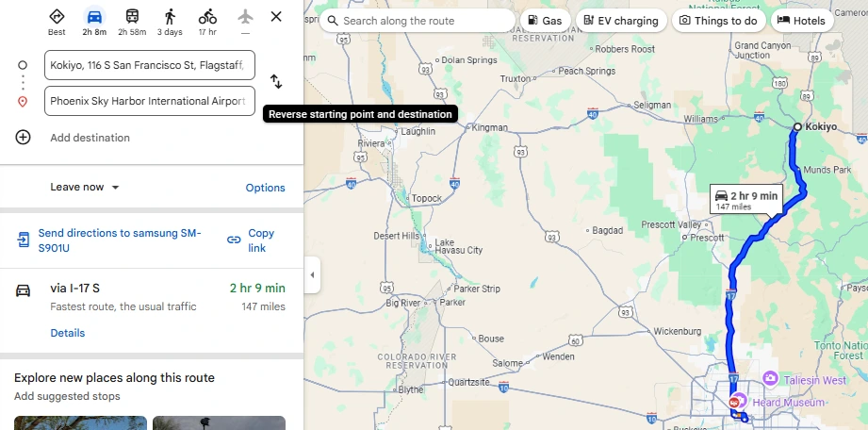The image size is (868, 430).
Task: Click Search along the route box
Action: pyautogui.click(x=418, y=21)
